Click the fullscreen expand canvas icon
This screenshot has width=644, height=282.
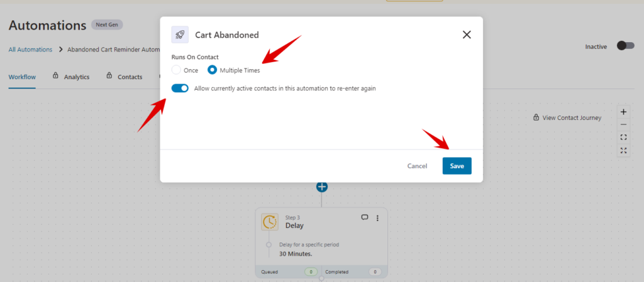623,151
